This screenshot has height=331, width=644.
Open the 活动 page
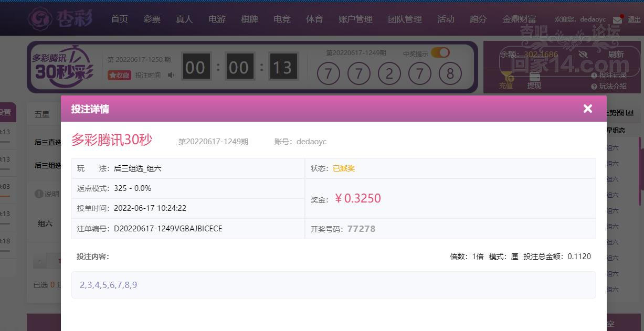tap(446, 19)
